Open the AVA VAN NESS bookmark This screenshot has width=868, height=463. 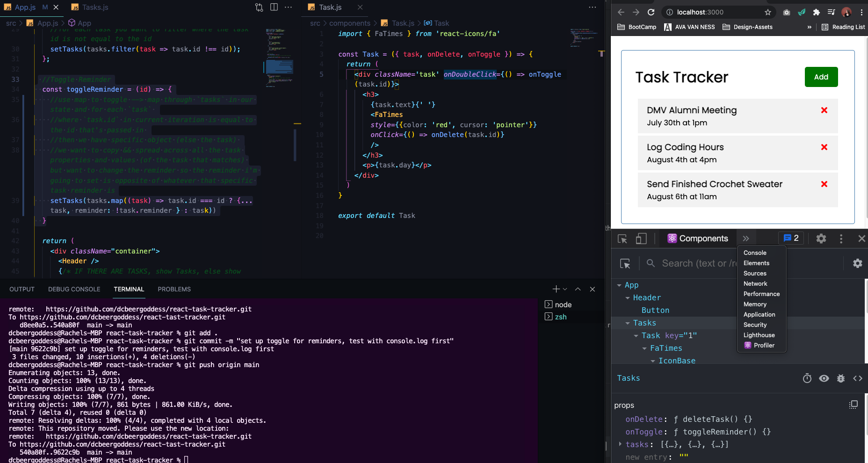(689, 27)
